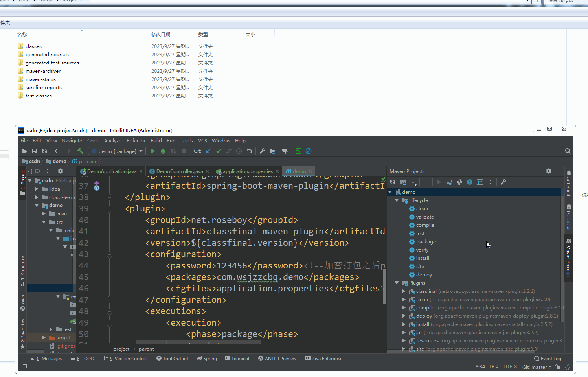Click Project panel gear settings icon
The width and height of the screenshot is (588, 377).
pyautogui.click(x=61, y=171)
